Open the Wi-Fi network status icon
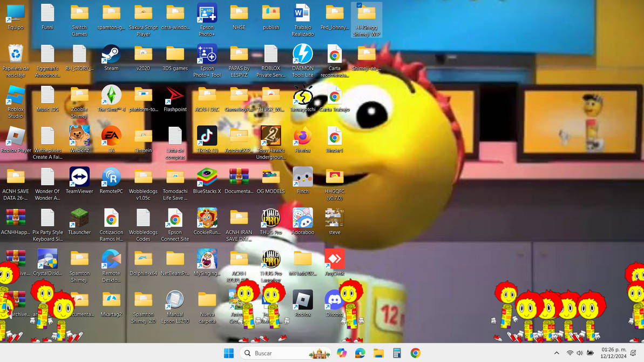 570,353
